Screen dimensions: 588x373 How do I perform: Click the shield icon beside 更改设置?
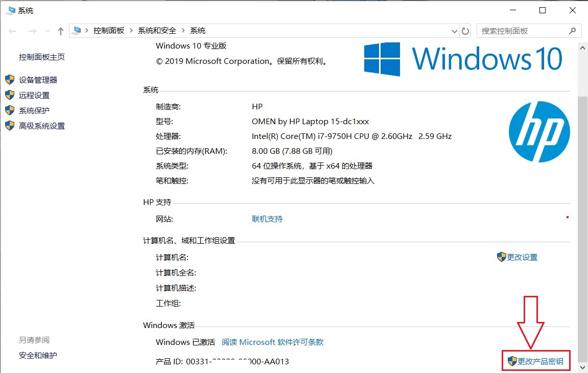tap(501, 257)
